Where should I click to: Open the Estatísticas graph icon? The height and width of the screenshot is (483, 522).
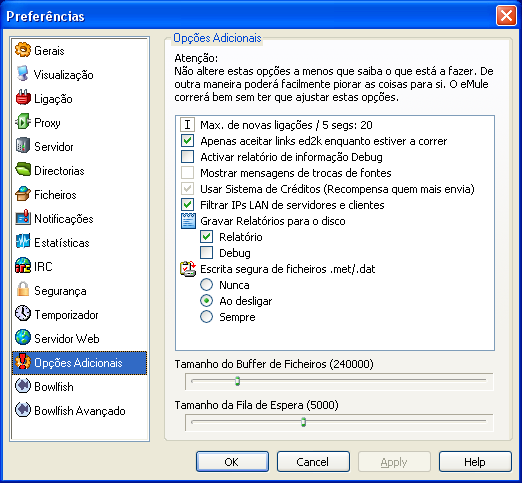pyautogui.click(x=23, y=242)
